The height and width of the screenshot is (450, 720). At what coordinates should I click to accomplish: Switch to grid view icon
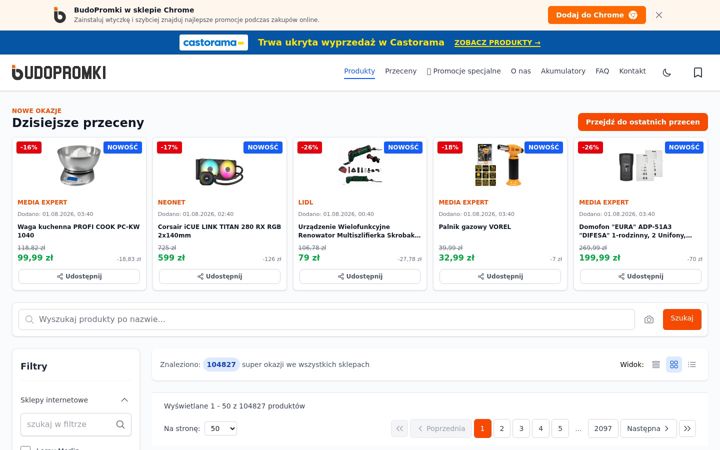tap(674, 365)
